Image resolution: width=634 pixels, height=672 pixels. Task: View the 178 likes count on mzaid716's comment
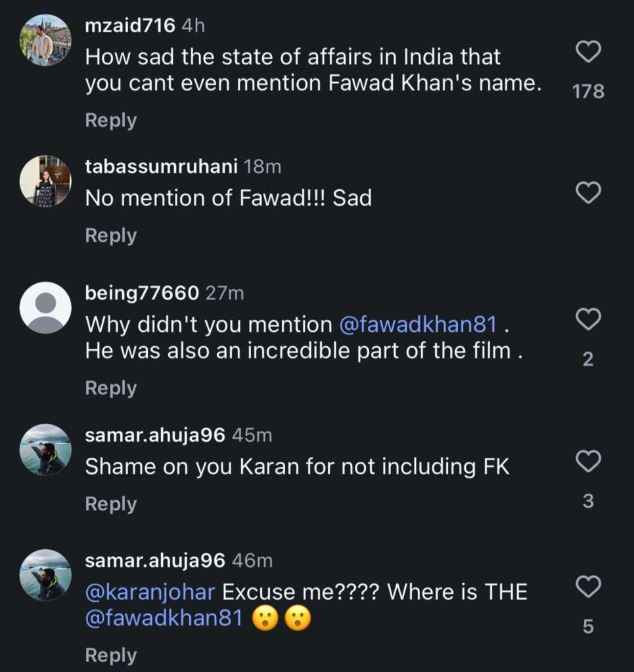pos(588,91)
